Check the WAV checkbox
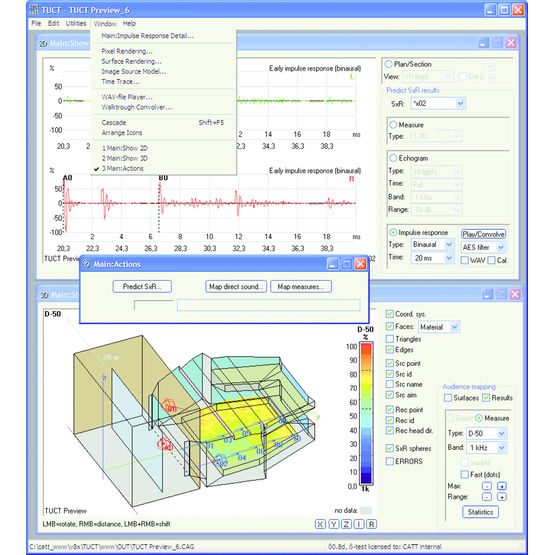The image size is (555, 555). pyautogui.click(x=465, y=261)
